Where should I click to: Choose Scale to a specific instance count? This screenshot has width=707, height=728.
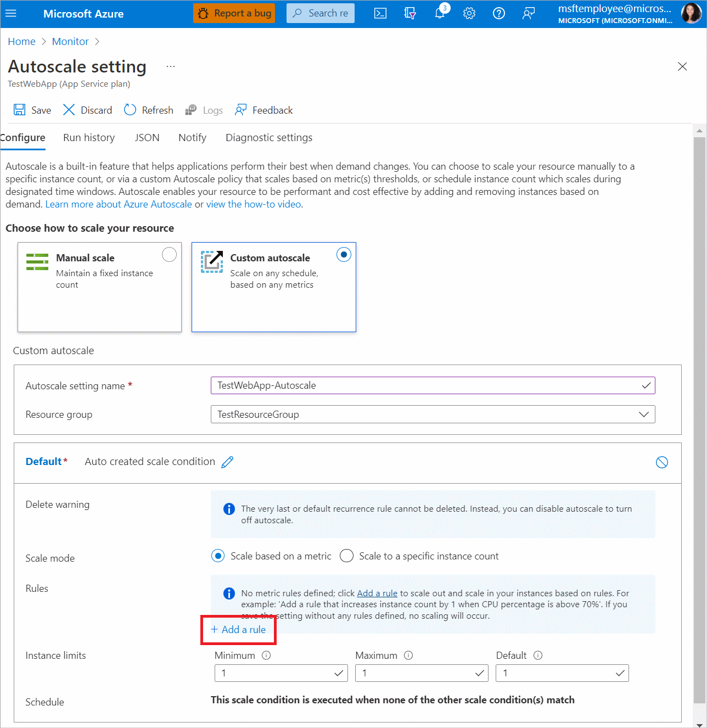(346, 556)
